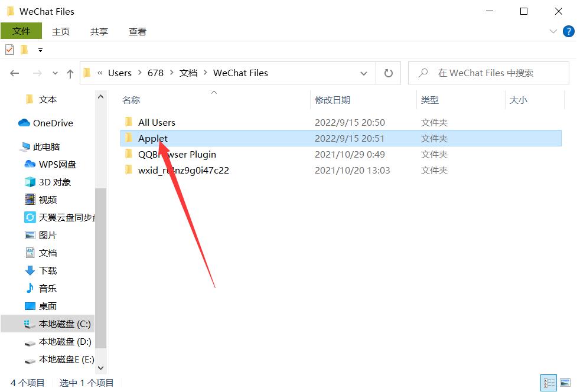Select the Applet folder name
This screenshot has height=392, width=577.
[153, 138]
